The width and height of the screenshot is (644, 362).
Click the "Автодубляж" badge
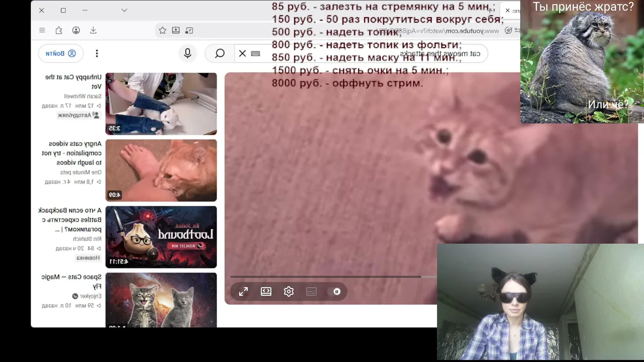78,115
